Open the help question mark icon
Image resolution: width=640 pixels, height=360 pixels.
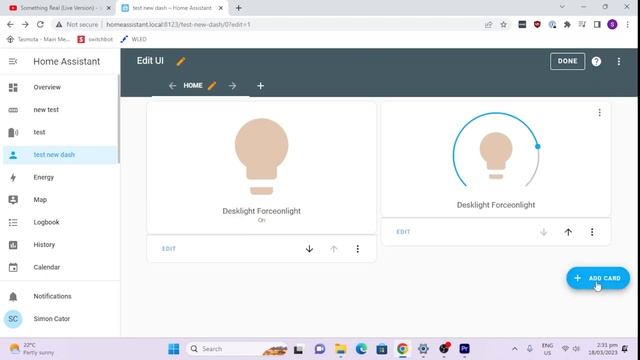(x=596, y=61)
